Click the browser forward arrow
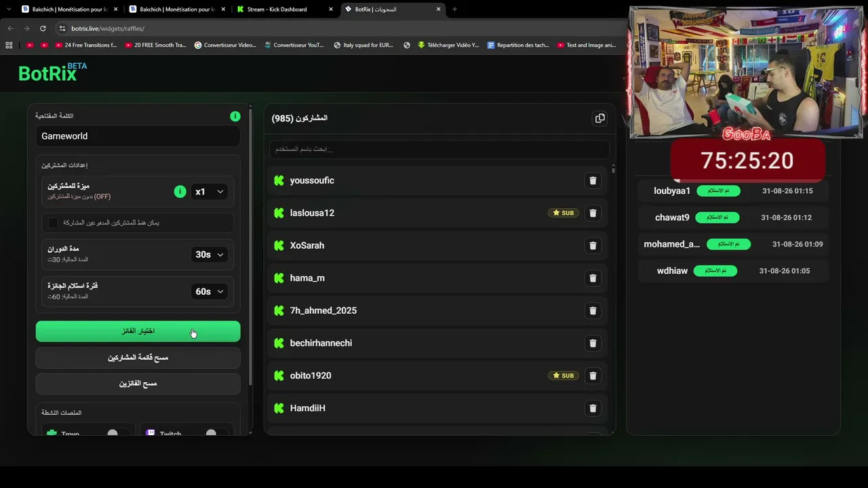This screenshot has width=868, height=488. coord(26,28)
